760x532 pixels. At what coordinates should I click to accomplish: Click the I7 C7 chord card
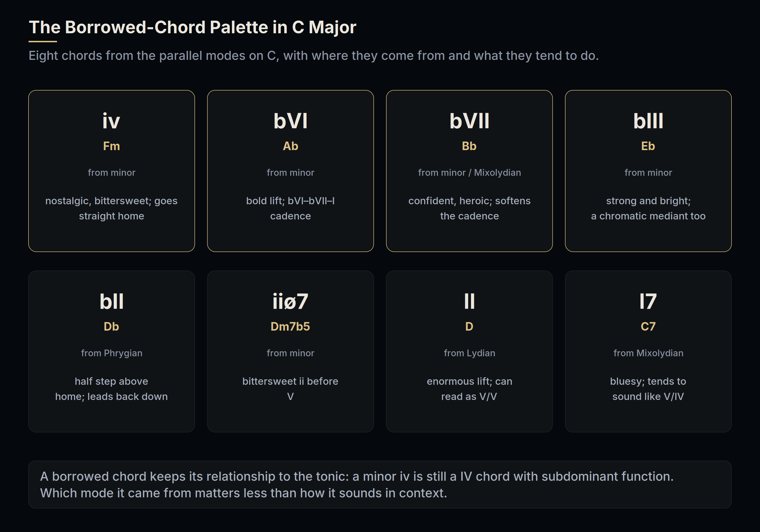tap(648, 351)
